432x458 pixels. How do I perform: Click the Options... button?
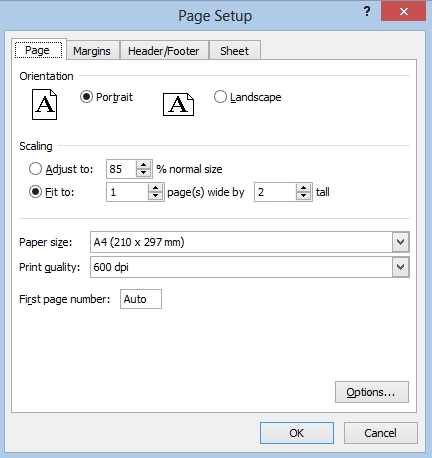coord(372,392)
